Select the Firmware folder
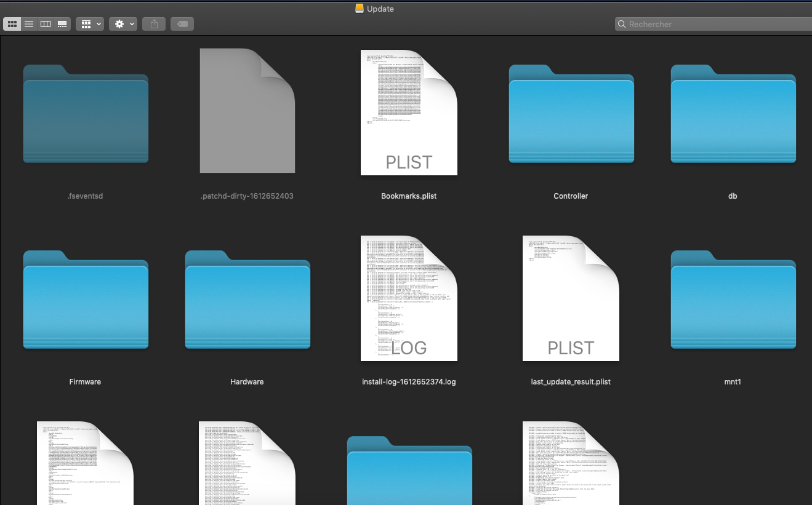The image size is (812, 505). pos(86,300)
